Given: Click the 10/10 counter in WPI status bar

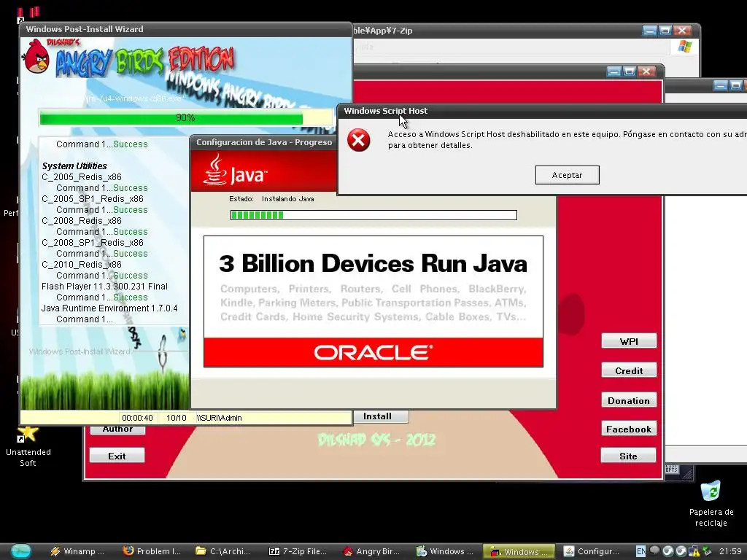Looking at the screenshot, I should tap(177, 418).
